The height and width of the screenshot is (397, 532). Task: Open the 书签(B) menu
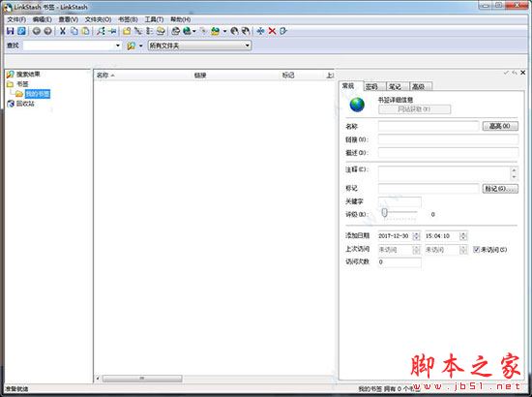click(128, 19)
